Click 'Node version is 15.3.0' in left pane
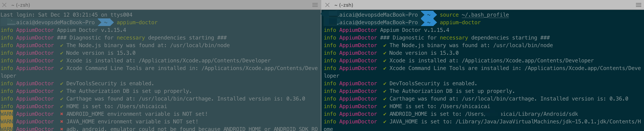This screenshot has height=131, width=644. pos(101,53)
